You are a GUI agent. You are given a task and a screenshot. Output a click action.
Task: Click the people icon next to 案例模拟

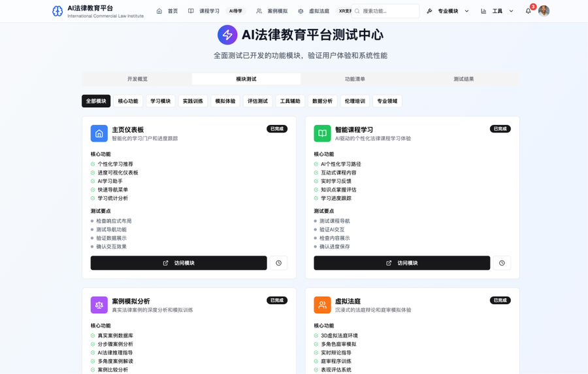click(259, 11)
